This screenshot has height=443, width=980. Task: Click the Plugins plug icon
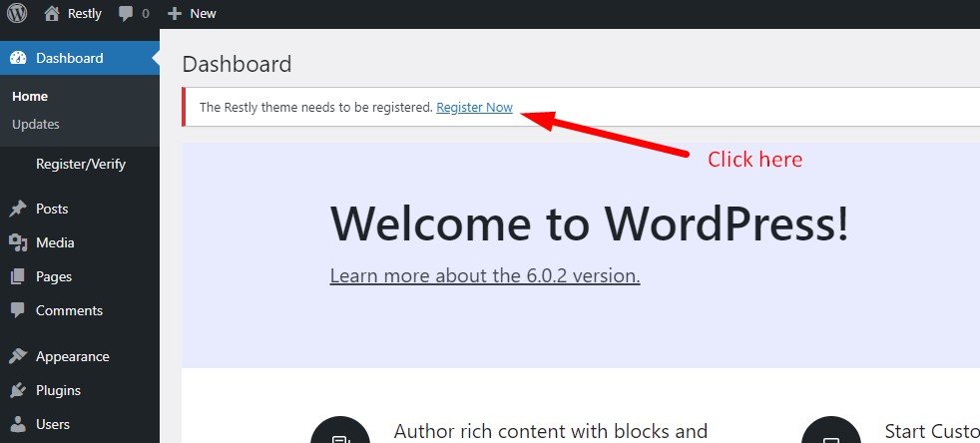[x=18, y=391]
